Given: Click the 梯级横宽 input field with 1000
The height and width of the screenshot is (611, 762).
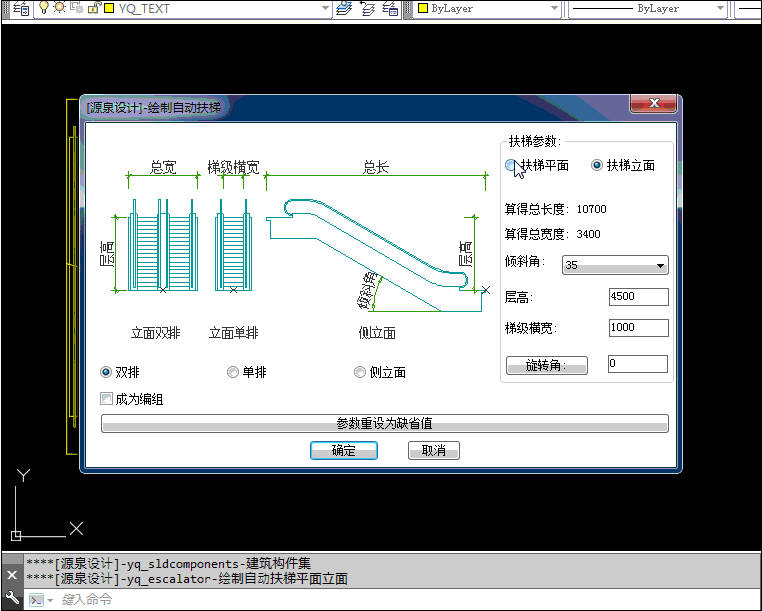Looking at the screenshot, I should coord(639,328).
